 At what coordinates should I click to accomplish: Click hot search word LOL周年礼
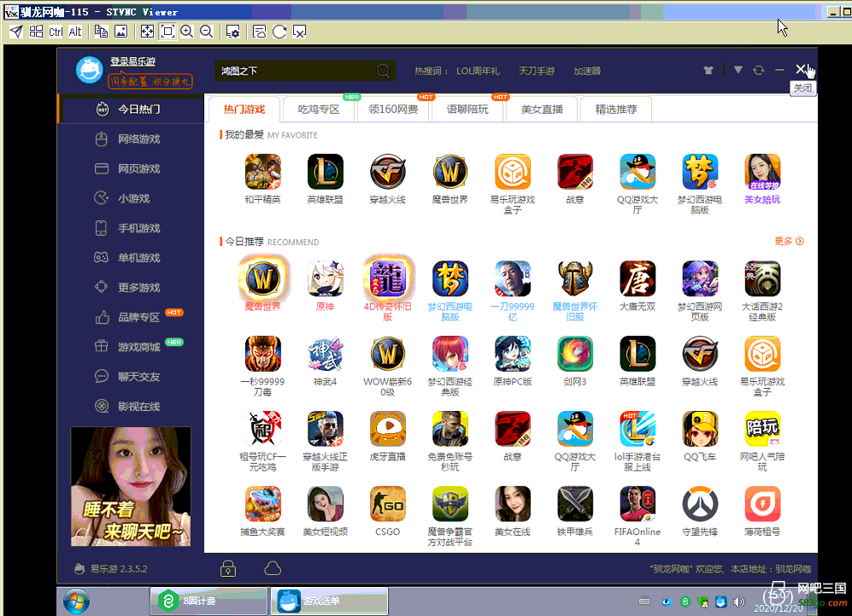478,71
